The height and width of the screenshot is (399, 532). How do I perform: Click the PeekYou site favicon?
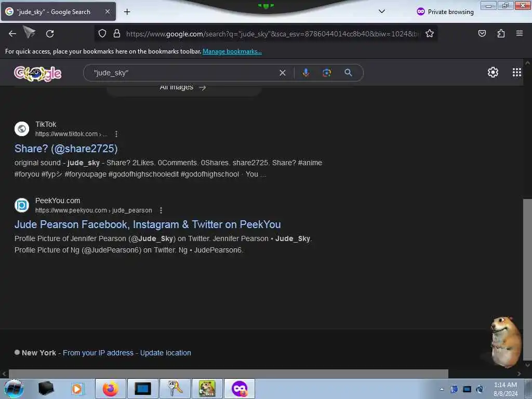[x=22, y=205]
